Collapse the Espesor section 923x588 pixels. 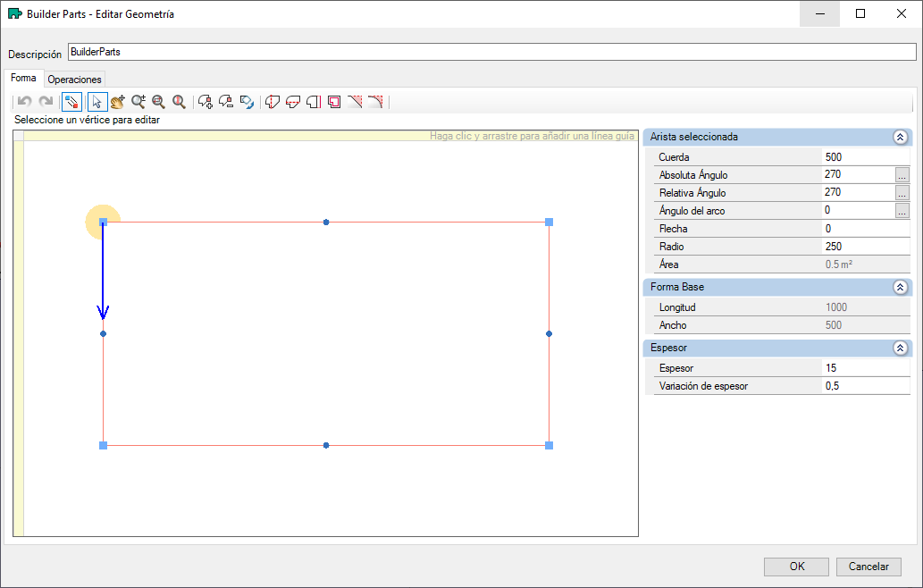click(900, 348)
